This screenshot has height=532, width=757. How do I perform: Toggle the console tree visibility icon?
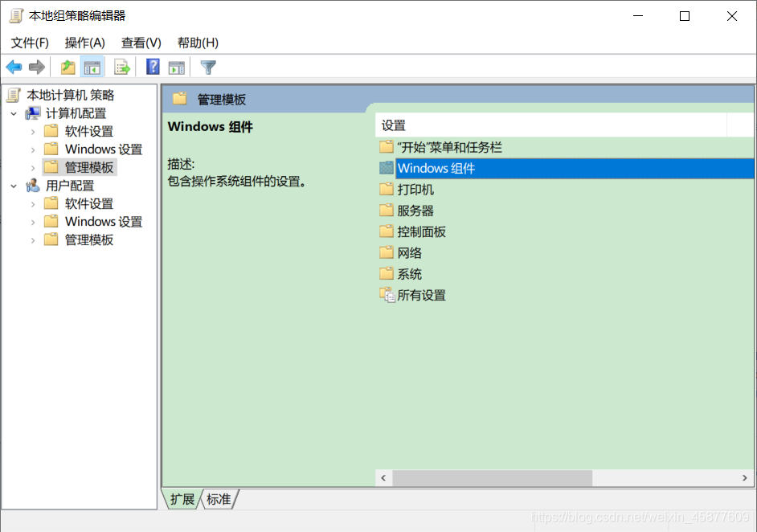coord(92,67)
